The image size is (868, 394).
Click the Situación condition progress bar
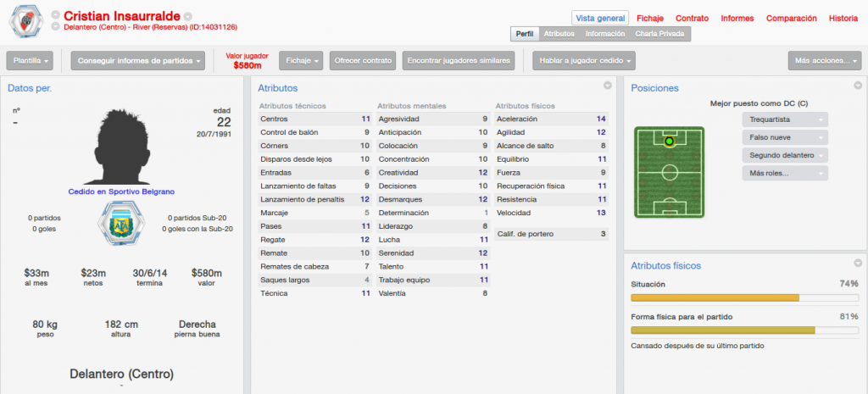pyautogui.click(x=744, y=297)
